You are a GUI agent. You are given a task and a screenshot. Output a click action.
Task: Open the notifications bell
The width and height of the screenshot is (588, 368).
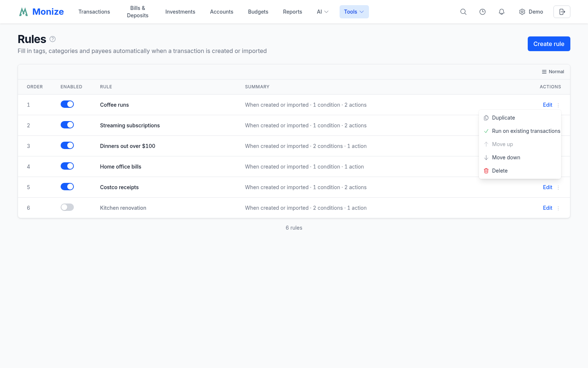pos(502,12)
